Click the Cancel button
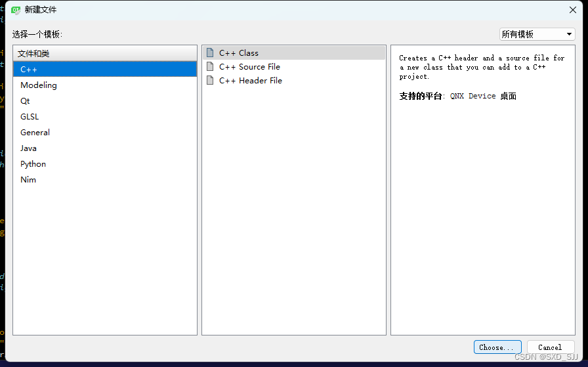Viewport: 588px width, 367px height. pos(551,347)
